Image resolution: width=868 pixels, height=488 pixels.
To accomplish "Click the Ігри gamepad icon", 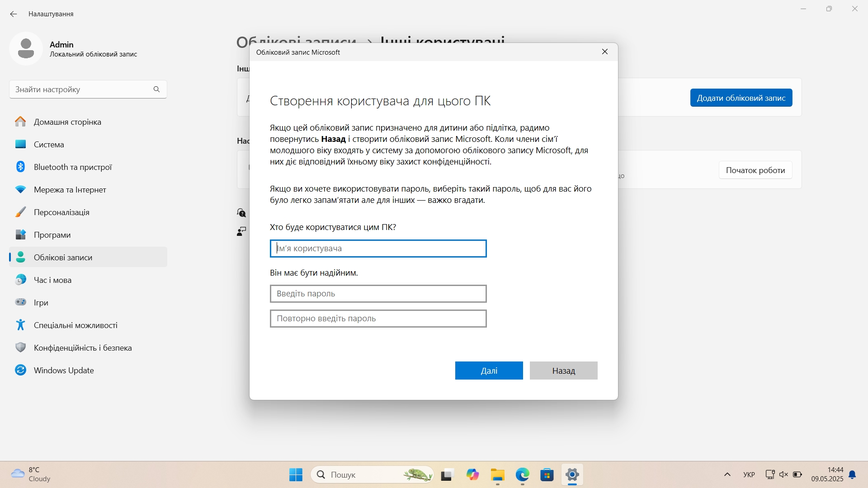I will click(x=20, y=302).
